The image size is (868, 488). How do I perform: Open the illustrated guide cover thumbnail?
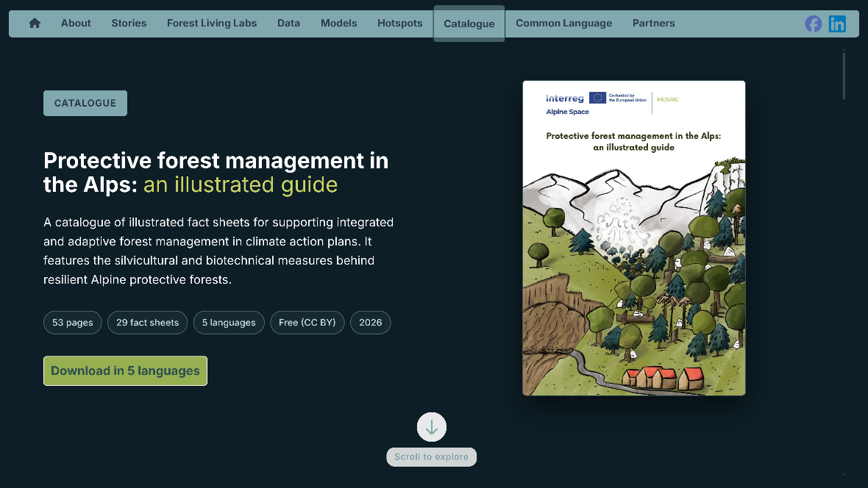coord(634,238)
